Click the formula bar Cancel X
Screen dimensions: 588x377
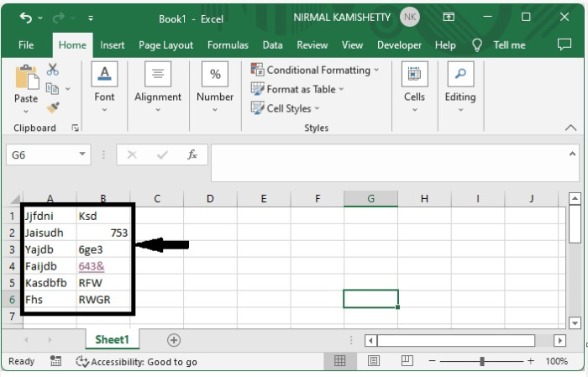132,154
